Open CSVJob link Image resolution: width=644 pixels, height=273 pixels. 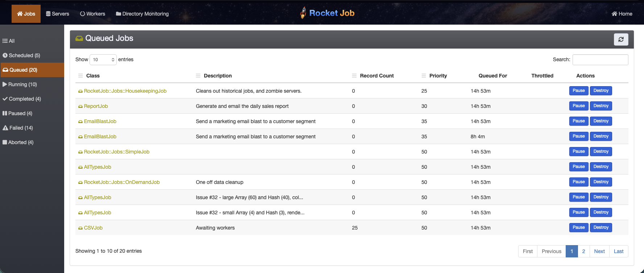click(93, 228)
